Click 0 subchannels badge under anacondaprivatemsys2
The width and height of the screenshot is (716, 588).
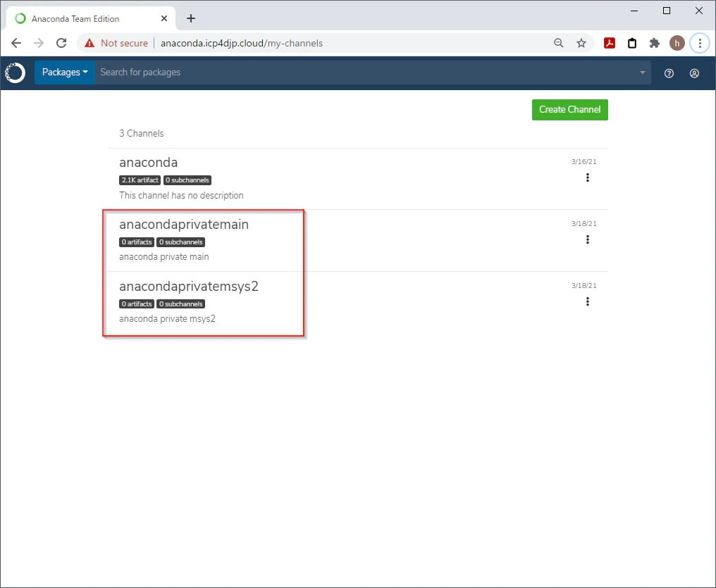pyautogui.click(x=181, y=304)
